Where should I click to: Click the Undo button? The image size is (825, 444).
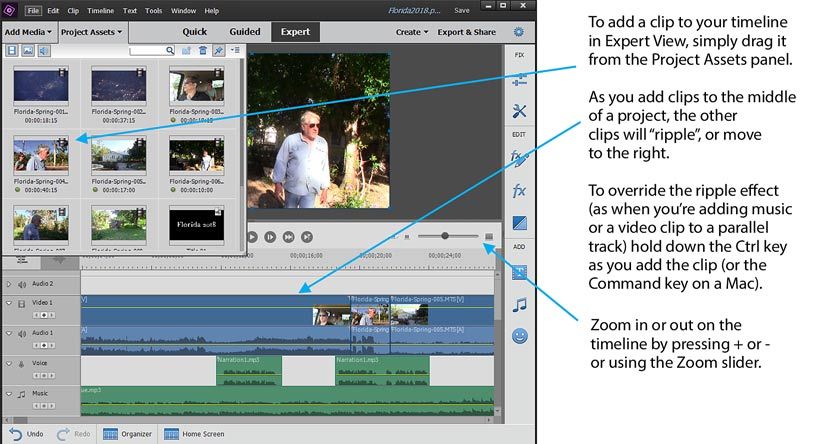pos(26,434)
